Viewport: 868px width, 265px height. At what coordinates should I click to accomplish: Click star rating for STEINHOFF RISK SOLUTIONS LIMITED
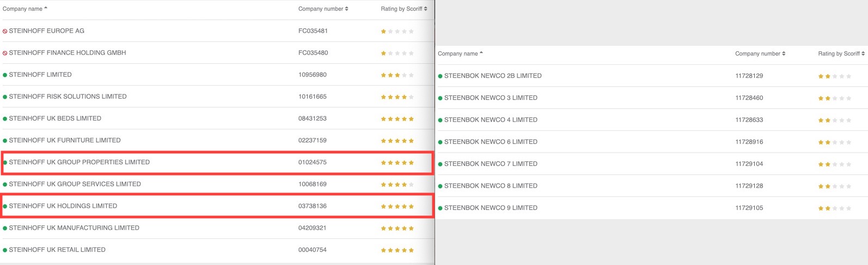coord(397,97)
